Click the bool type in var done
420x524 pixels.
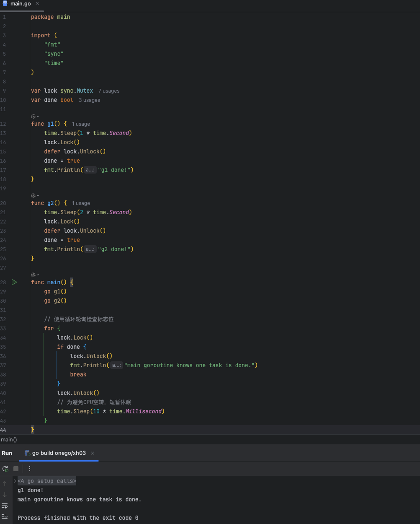tap(67, 100)
